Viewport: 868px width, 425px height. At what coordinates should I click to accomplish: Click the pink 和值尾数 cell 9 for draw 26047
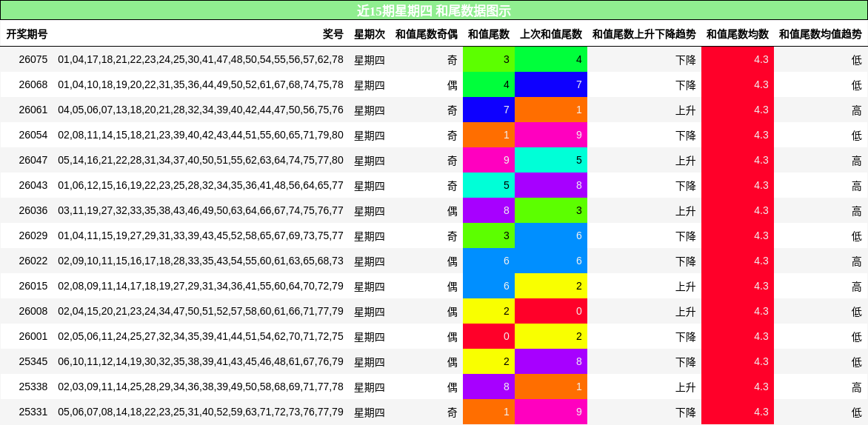click(489, 160)
